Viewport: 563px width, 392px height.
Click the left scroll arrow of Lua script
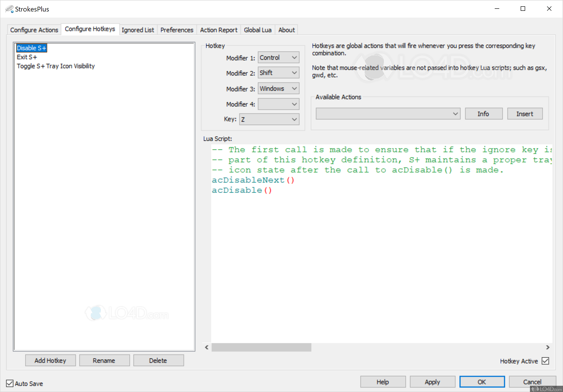coord(207,347)
